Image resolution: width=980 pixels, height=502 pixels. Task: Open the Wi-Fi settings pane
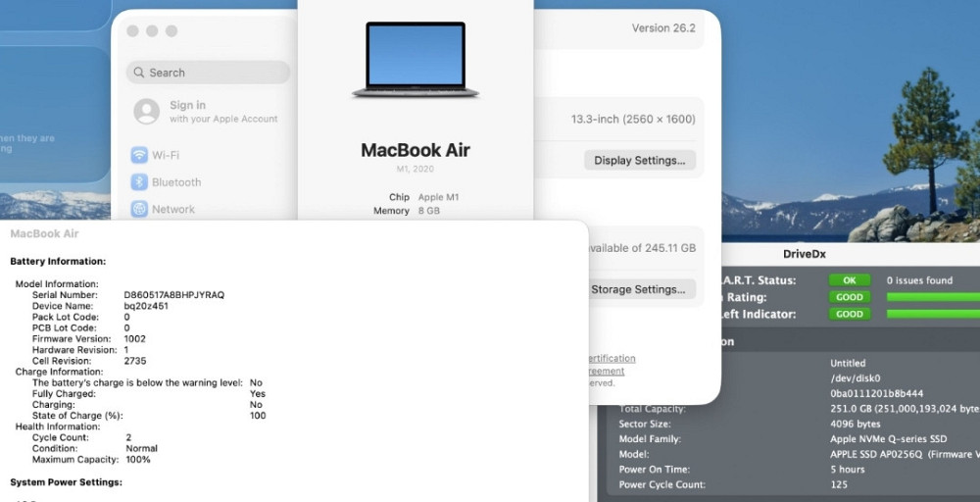point(166,154)
